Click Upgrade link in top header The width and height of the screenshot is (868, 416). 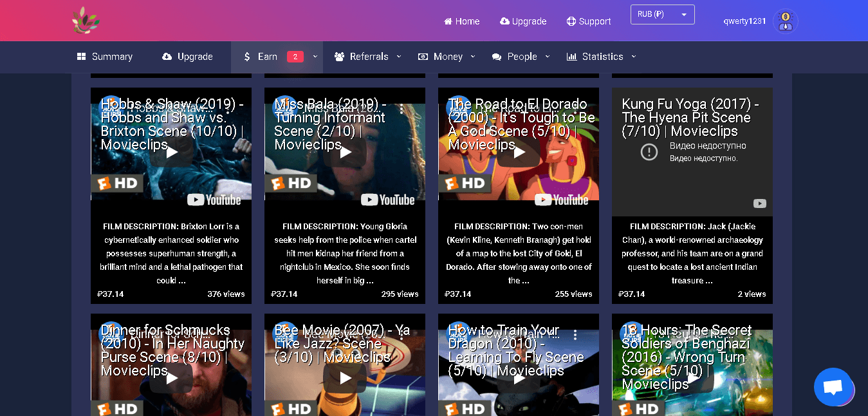point(522,21)
